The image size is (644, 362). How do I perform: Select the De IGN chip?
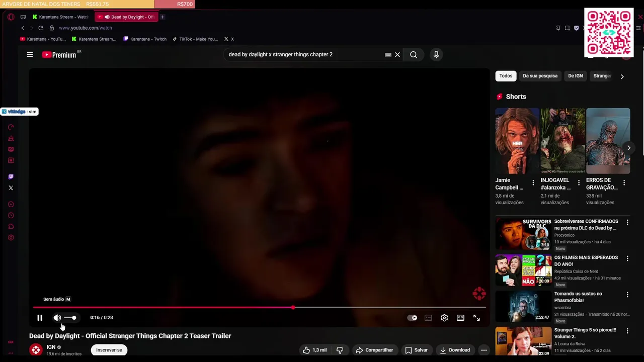click(575, 76)
